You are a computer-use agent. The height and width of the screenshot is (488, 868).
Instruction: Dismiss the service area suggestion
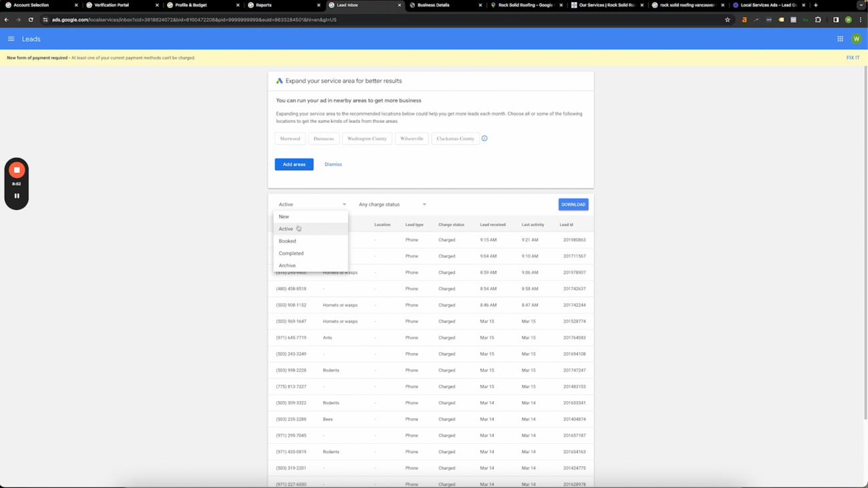click(333, 164)
